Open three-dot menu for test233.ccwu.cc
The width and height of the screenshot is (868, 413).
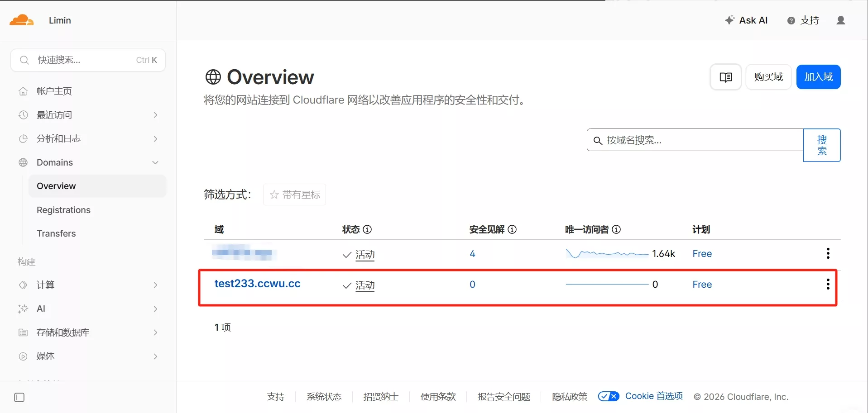click(x=828, y=284)
